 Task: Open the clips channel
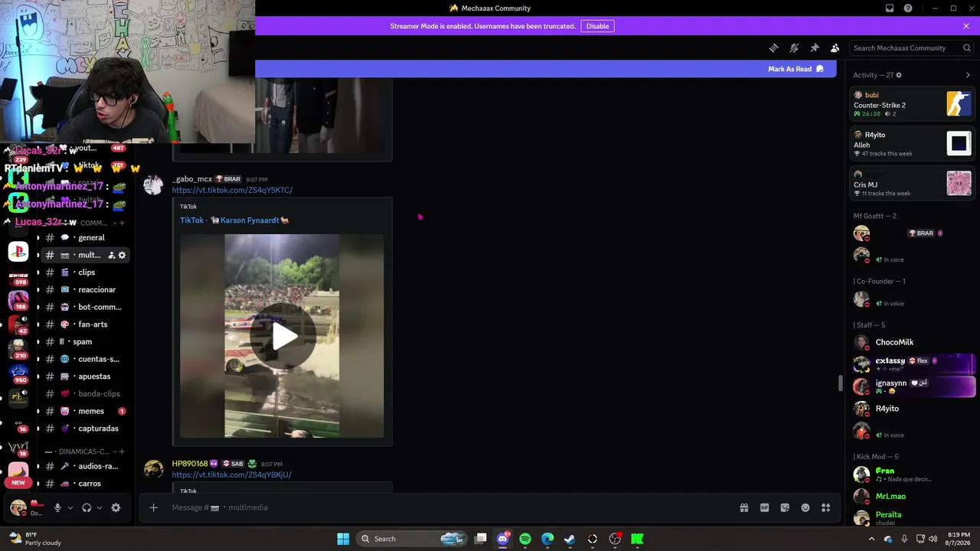(84, 272)
